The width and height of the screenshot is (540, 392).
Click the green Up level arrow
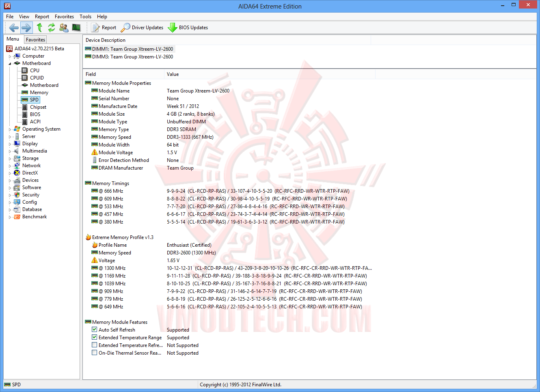[x=39, y=28]
